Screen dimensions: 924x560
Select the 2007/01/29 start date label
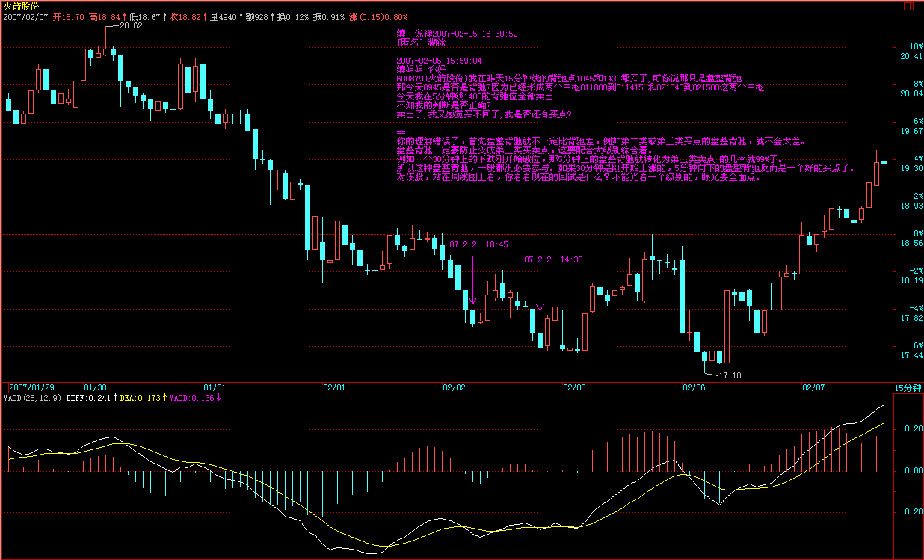pos(31,387)
